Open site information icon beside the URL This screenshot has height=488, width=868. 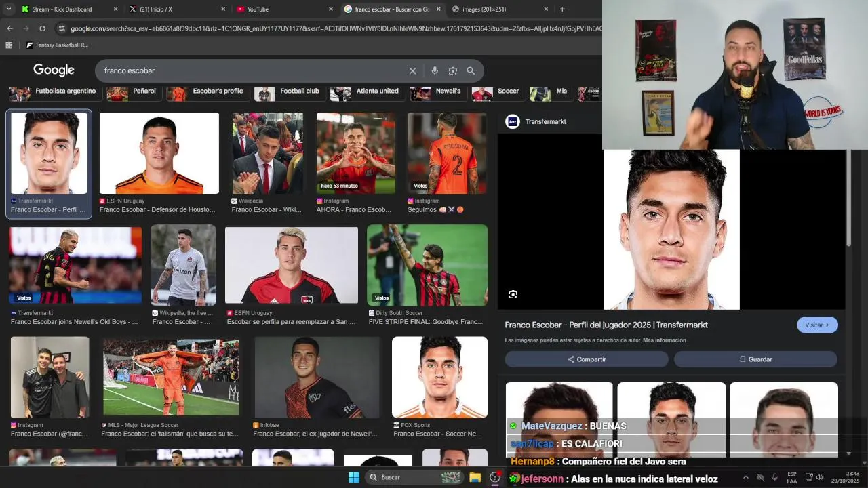[62, 28]
